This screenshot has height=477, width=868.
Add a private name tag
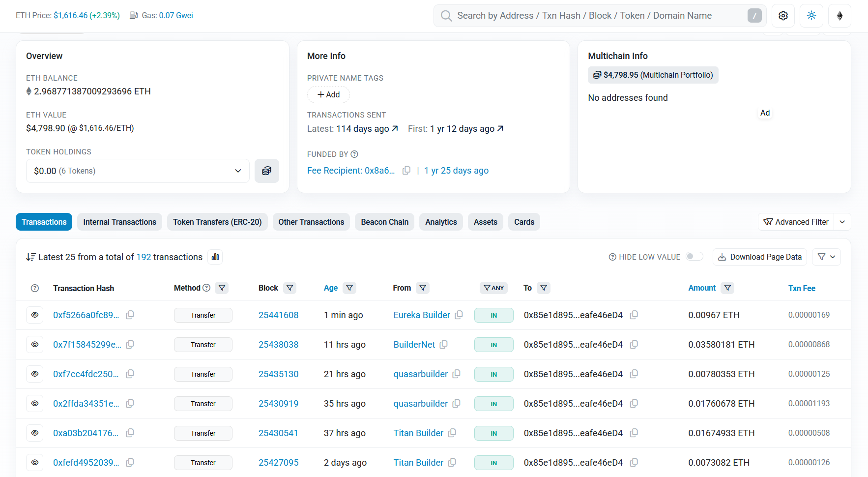(x=328, y=94)
